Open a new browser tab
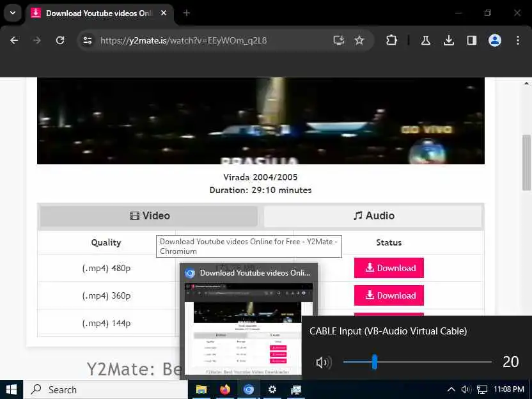 click(186, 13)
